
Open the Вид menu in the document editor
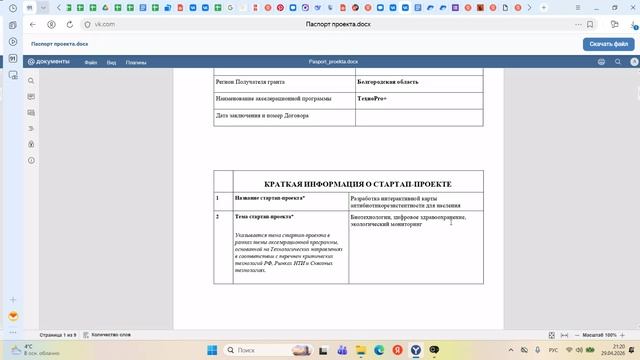point(111,62)
